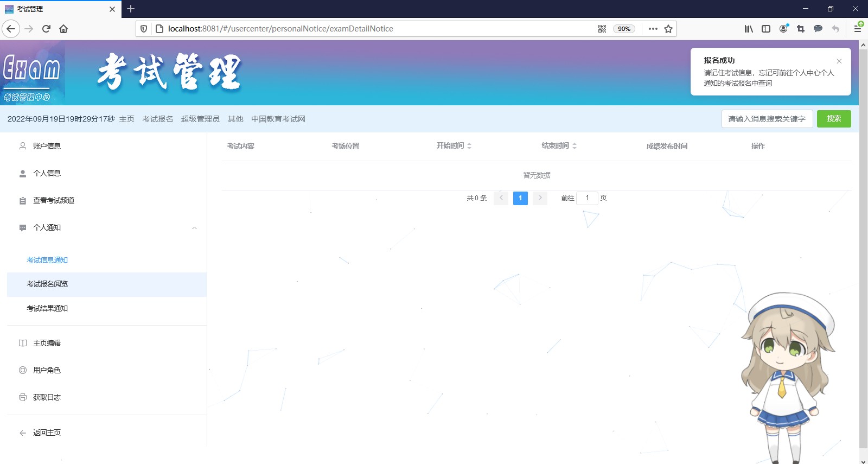Screen dimensions: 868x464
Task: Click the browser Forward arrow button
Action: [x=29, y=29]
